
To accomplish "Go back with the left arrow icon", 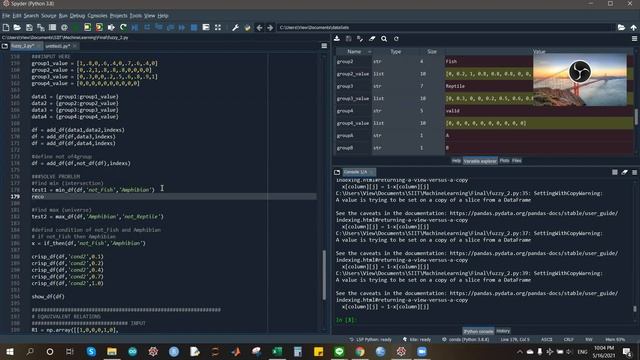I will pyautogui.click(x=259, y=27).
